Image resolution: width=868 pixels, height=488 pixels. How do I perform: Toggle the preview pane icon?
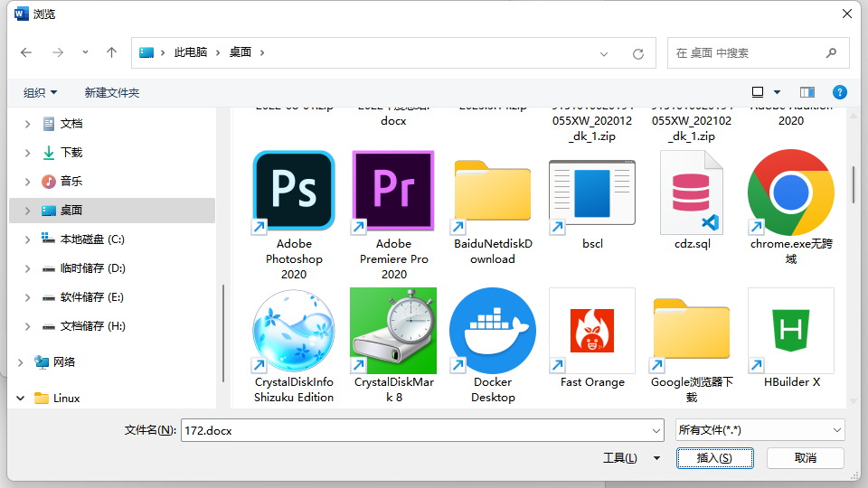[807, 92]
